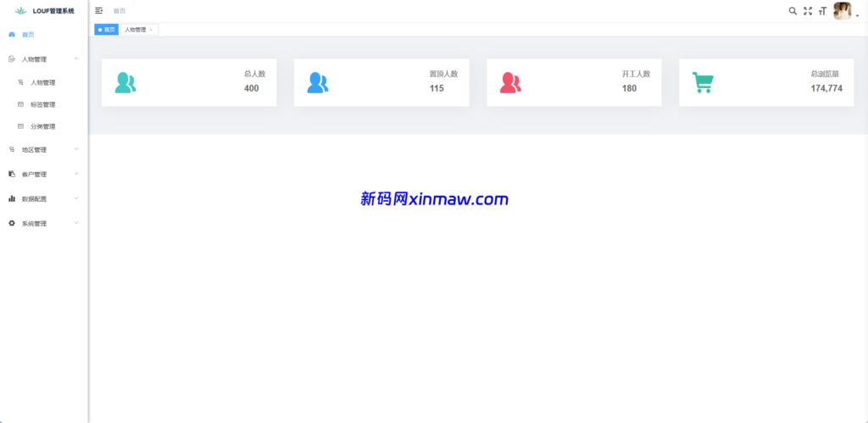Viewport: 868px width, 423px height.
Task: Click the blue 置顶人数 people icon
Action: (x=318, y=82)
